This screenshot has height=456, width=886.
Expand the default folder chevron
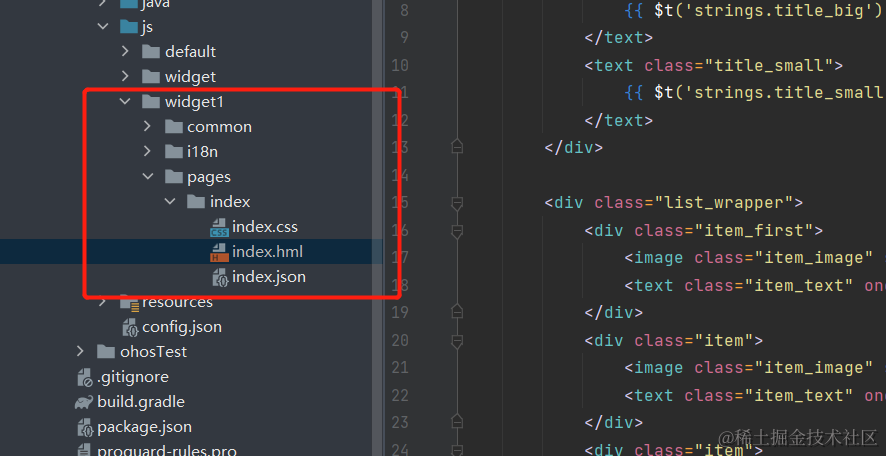[125, 51]
